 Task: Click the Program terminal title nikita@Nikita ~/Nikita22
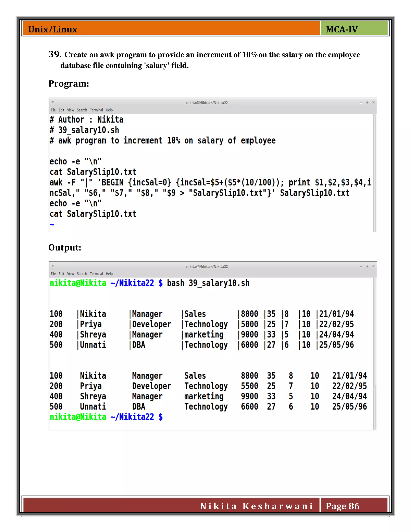[207, 103]
